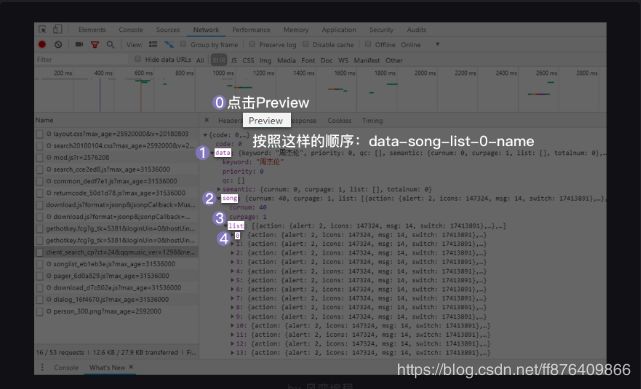Open the Security panel tab
641x389 pixels.
(381, 30)
